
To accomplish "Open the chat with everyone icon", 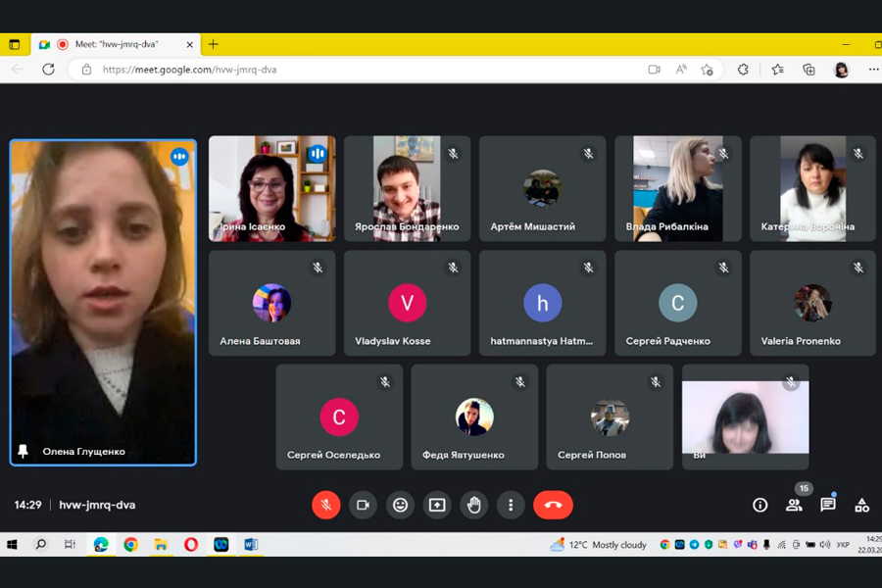I will (827, 505).
